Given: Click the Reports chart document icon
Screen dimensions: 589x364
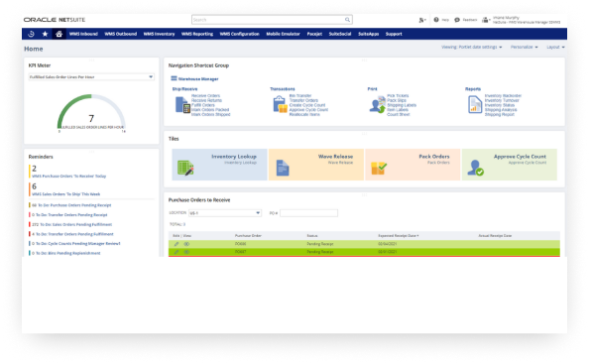Looking at the screenshot, I should coord(475,104).
